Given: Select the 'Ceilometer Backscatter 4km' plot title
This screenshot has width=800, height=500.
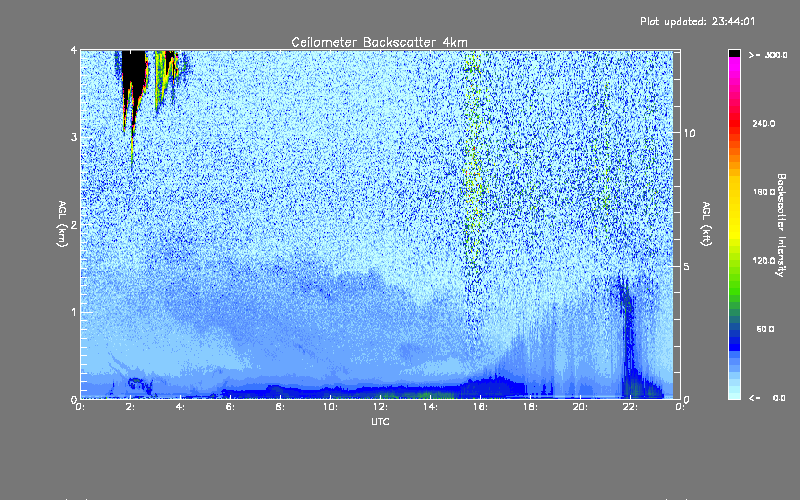Looking at the screenshot, I should click(379, 42).
